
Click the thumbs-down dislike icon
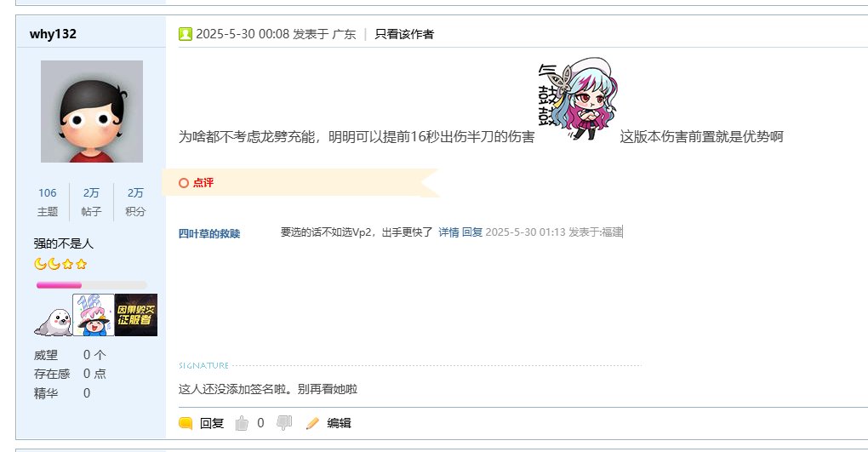284,423
